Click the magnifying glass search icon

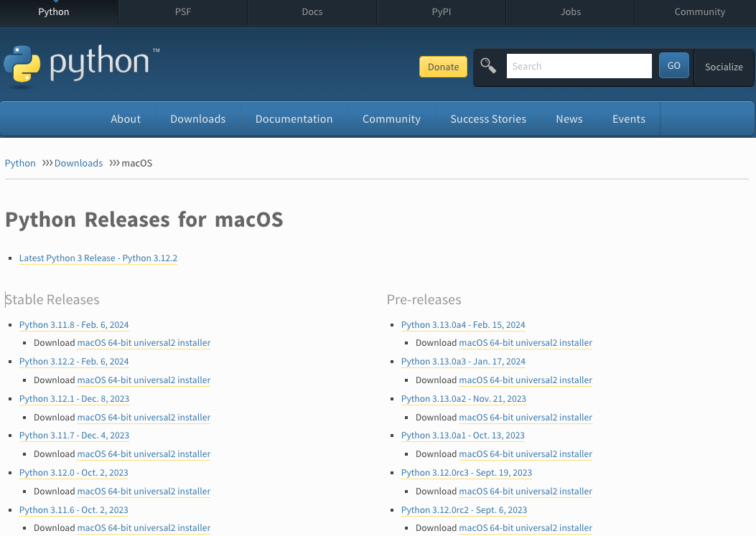[488, 66]
